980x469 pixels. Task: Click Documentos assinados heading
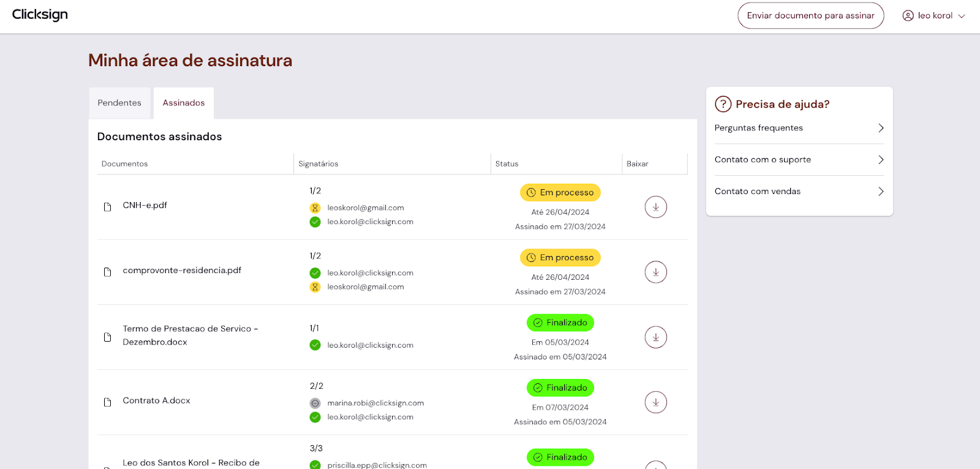click(x=159, y=137)
